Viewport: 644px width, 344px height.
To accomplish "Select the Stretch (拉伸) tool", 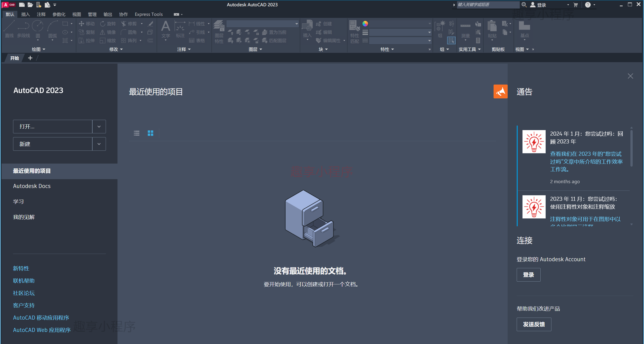I will 87,41.
